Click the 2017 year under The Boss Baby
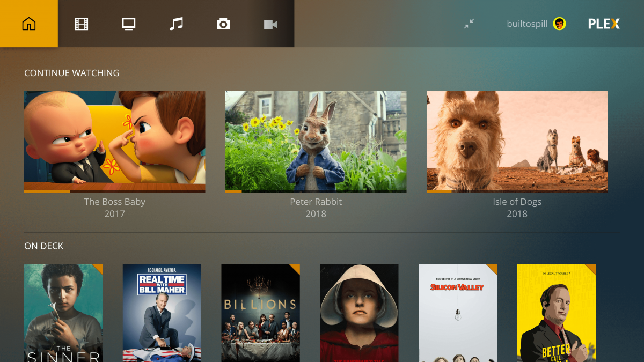Image resolution: width=644 pixels, height=362 pixels. (115, 214)
